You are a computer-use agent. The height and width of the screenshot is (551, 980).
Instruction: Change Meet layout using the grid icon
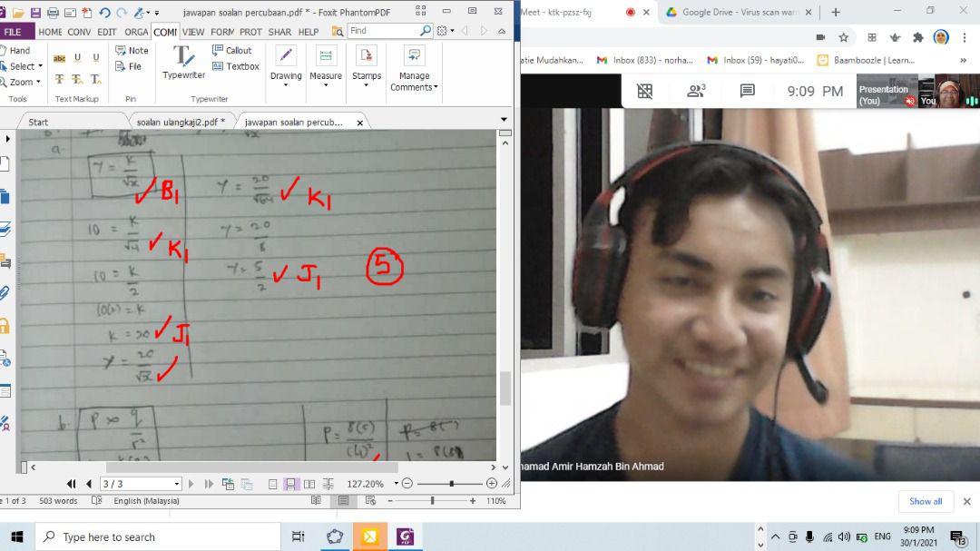(645, 92)
